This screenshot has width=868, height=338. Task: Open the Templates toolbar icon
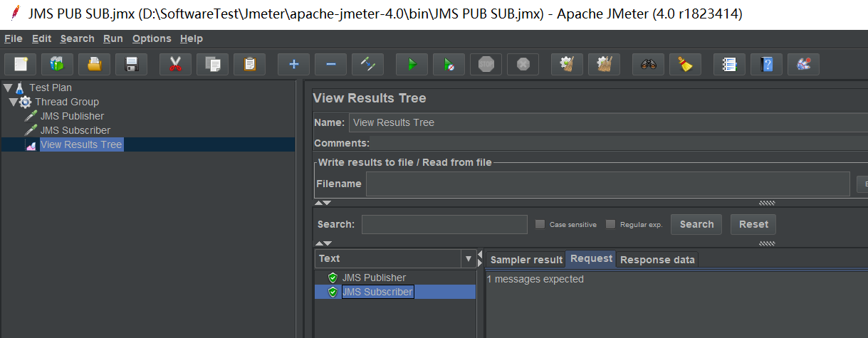(x=57, y=64)
